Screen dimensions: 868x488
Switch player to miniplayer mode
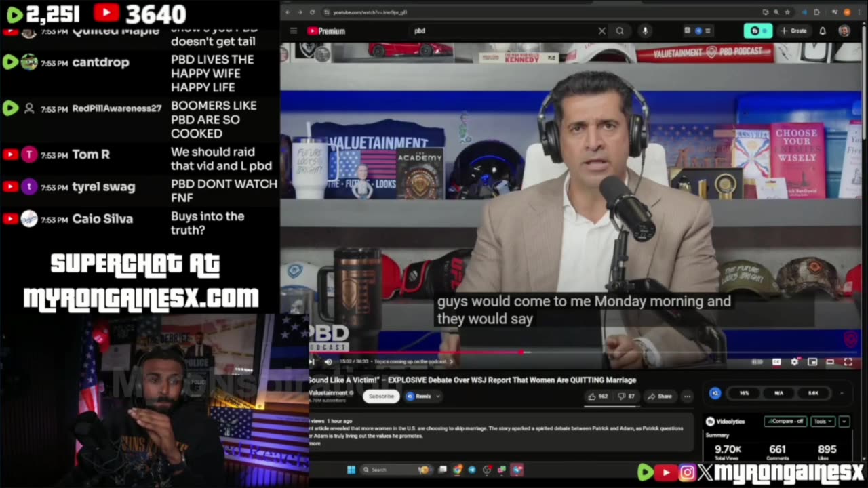(x=812, y=362)
